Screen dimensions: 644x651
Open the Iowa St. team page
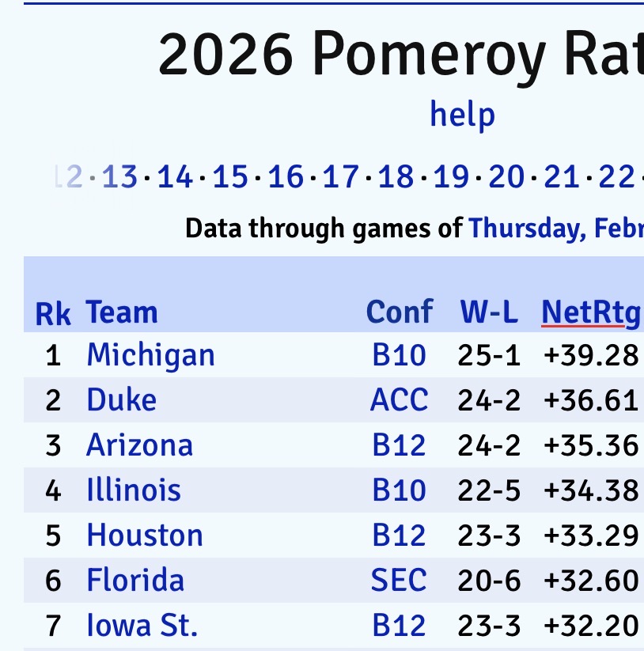point(142,626)
